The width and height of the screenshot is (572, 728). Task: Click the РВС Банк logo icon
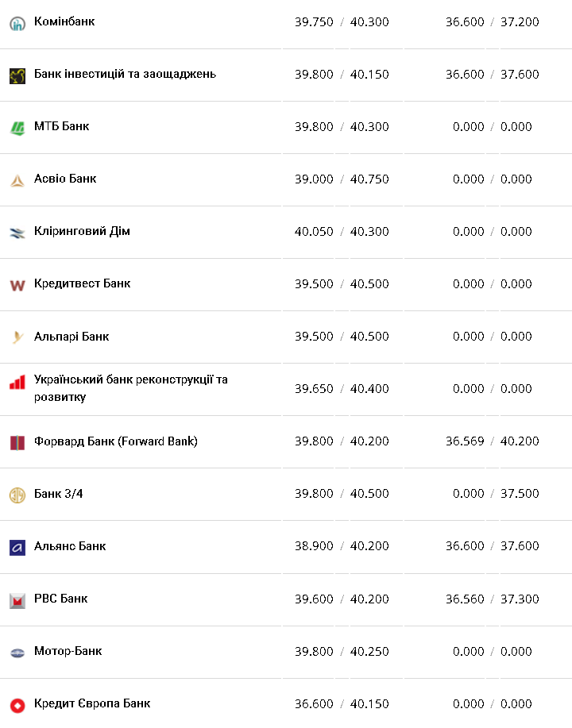(x=17, y=600)
